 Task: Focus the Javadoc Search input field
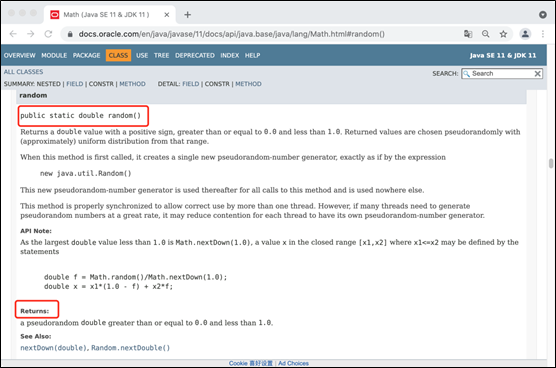pyautogui.click(x=502, y=73)
